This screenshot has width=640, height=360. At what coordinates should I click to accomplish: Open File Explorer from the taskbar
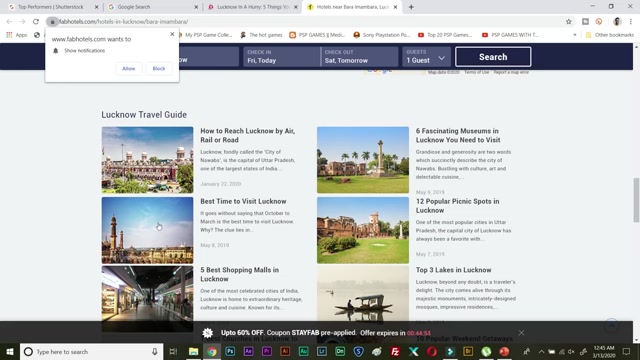193,351
